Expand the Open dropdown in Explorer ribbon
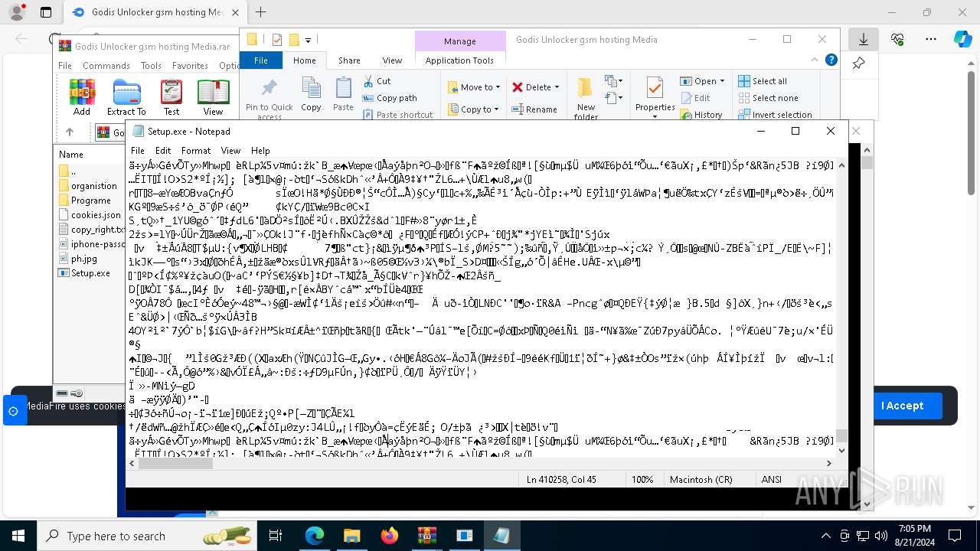Viewport: 980px width, 551px height. coord(722,81)
